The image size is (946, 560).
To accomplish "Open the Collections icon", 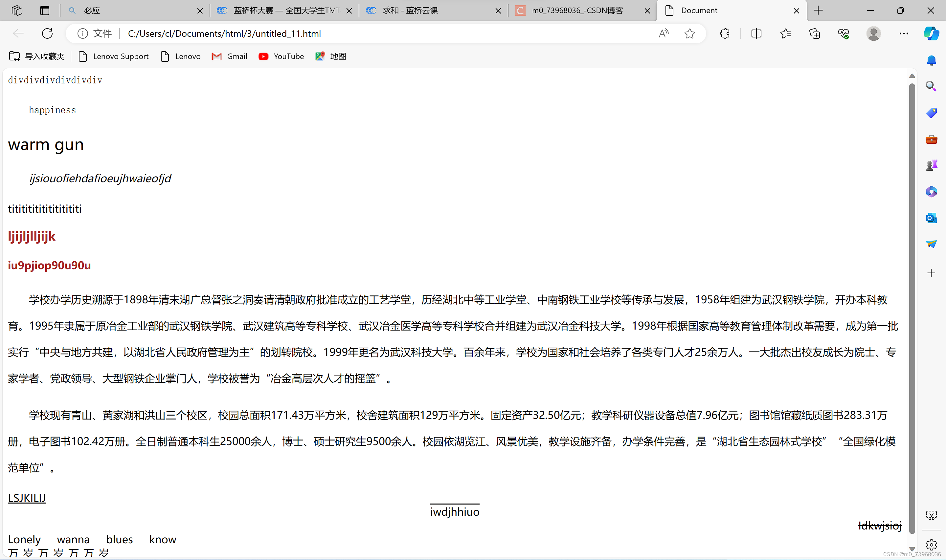I will click(x=815, y=33).
